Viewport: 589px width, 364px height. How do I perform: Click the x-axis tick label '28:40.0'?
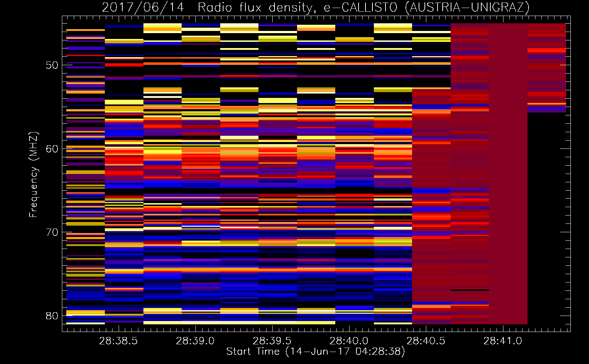tap(349, 341)
